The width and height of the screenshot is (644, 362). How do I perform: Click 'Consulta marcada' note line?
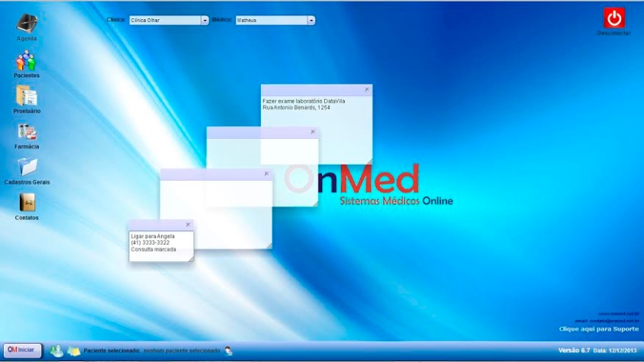tap(153, 249)
